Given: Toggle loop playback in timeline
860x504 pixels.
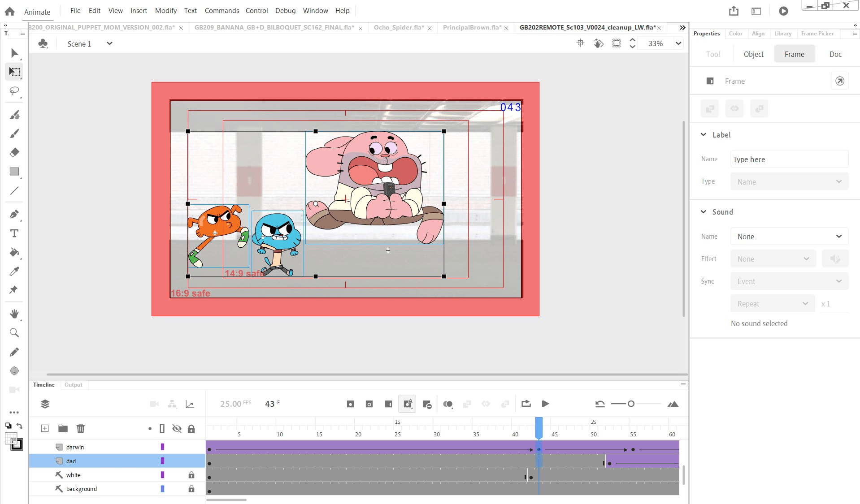Looking at the screenshot, I should pos(526,404).
